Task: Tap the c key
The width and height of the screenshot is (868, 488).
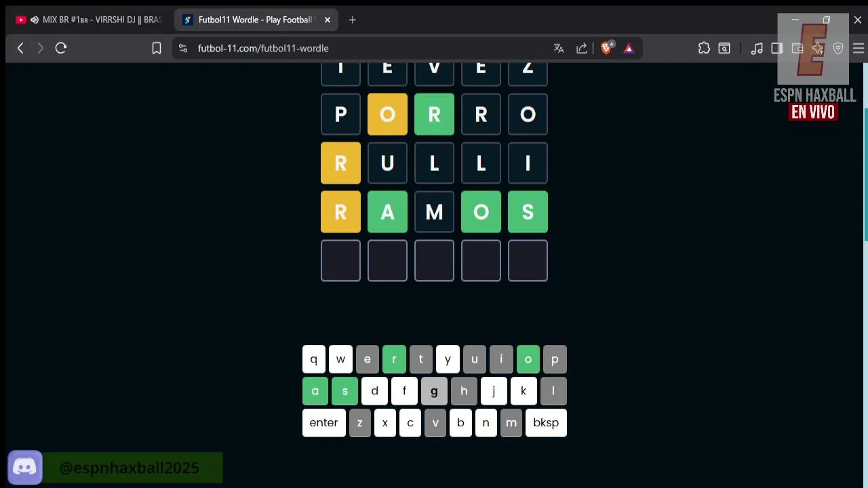Action: click(410, 423)
